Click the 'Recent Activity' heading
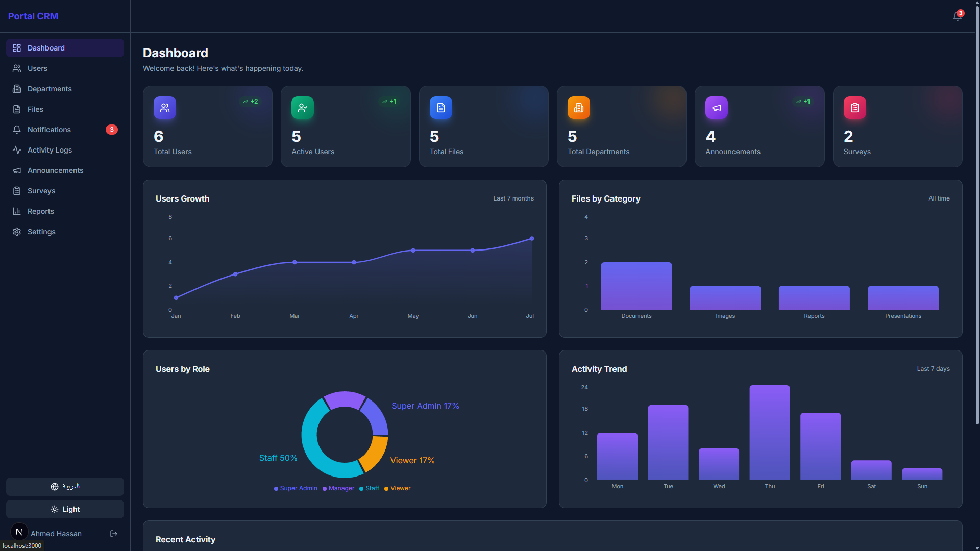The width and height of the screenshot is (980, 551). (185, 539)
